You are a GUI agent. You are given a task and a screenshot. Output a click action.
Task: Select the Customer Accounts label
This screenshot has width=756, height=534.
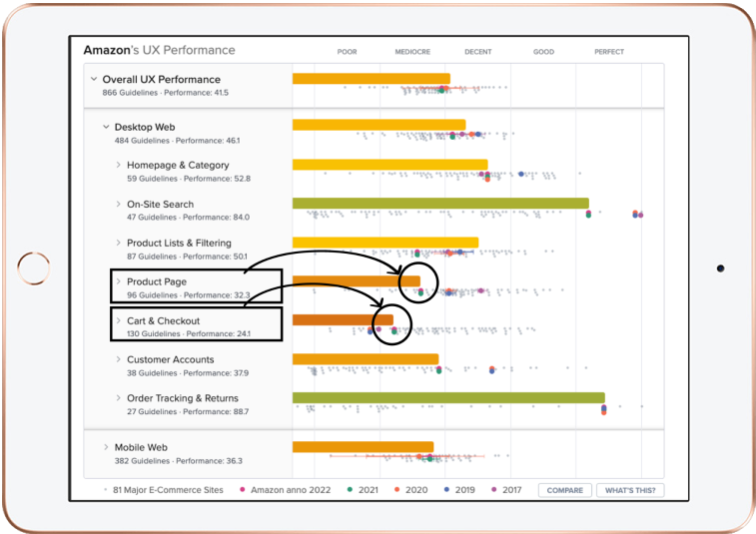click(170, 359)
